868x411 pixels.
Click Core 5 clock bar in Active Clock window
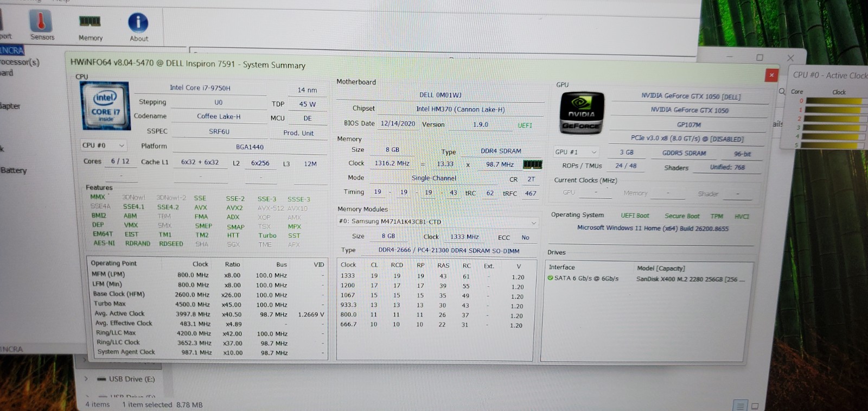(832, 145)
